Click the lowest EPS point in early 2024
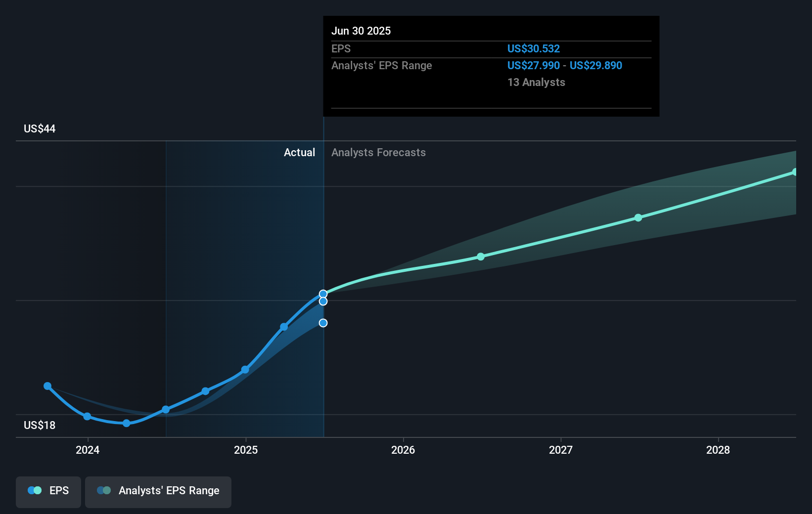The image size is (812, 514). click(127, 423)
